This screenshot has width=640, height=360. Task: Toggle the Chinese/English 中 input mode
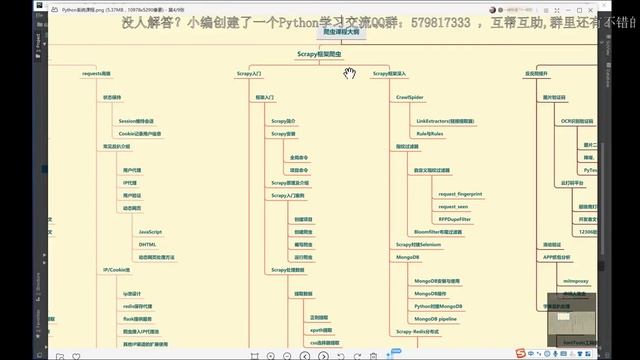coord(531,353)
